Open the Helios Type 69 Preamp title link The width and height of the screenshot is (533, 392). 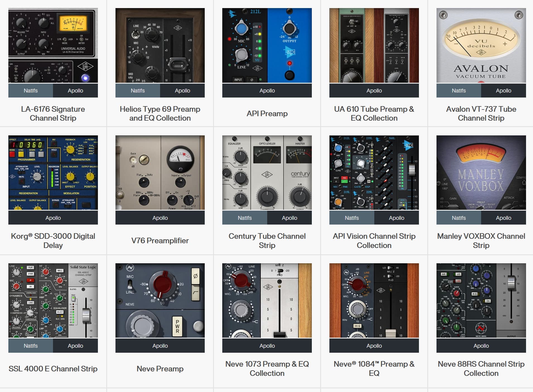(160, 113)
